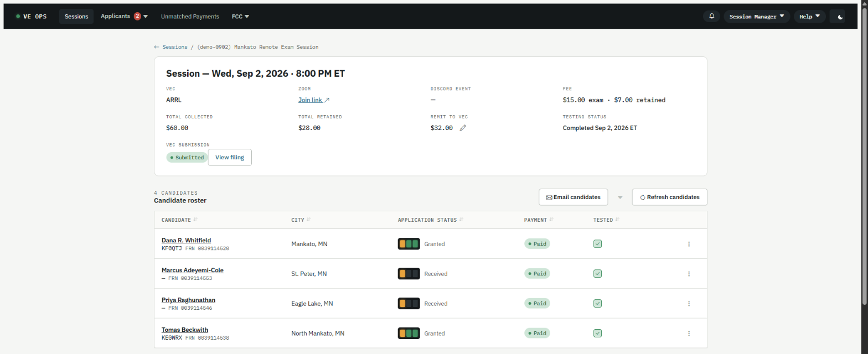Screen dimensions: 868x354
Task: Open Tomas Beckwith's profile
Action: (x=185, y=330)
